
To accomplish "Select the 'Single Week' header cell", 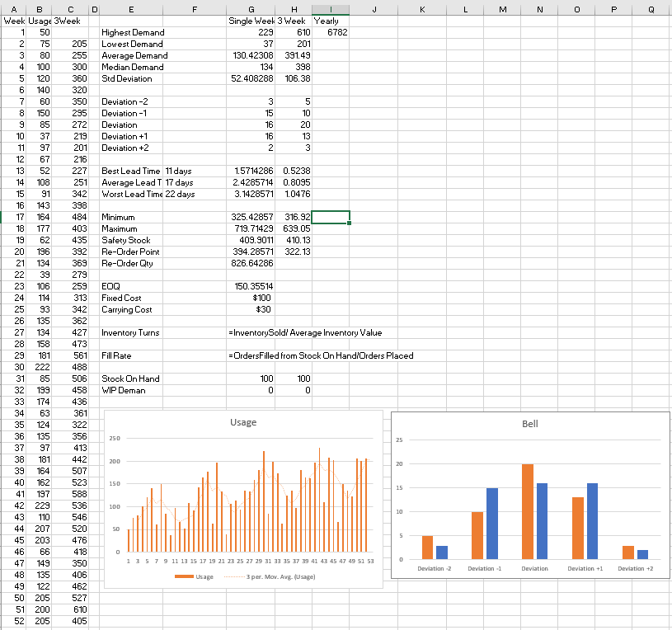I will (x=251, y=21).
